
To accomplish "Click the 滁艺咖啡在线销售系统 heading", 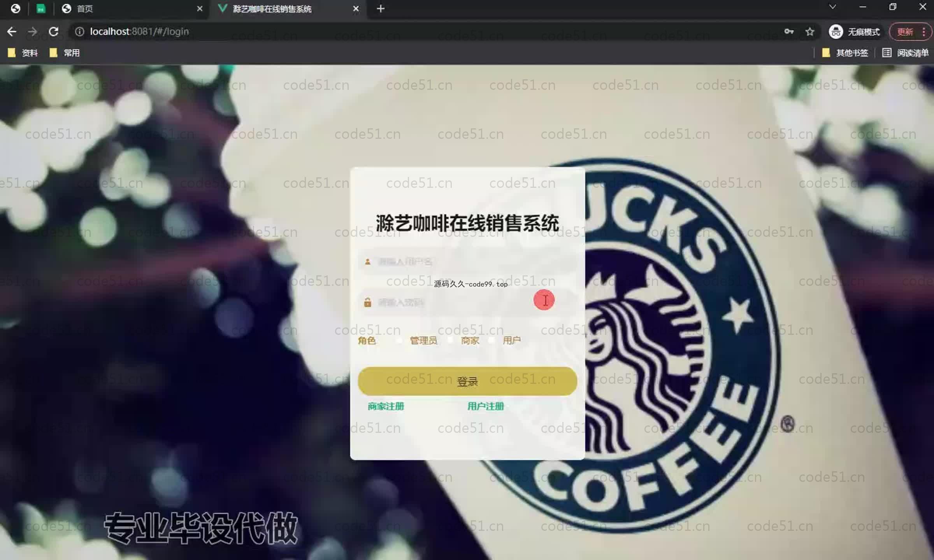I will (467, 223).
